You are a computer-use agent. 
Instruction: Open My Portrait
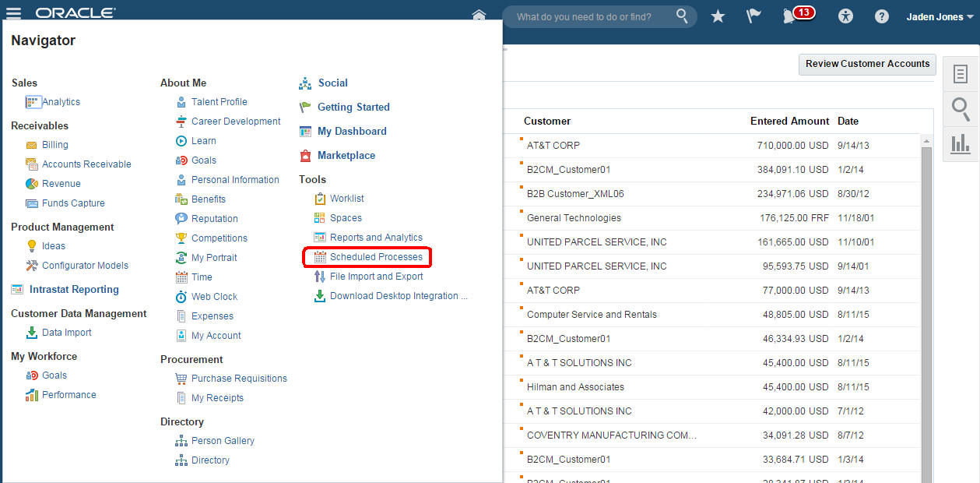click(214, 258)
